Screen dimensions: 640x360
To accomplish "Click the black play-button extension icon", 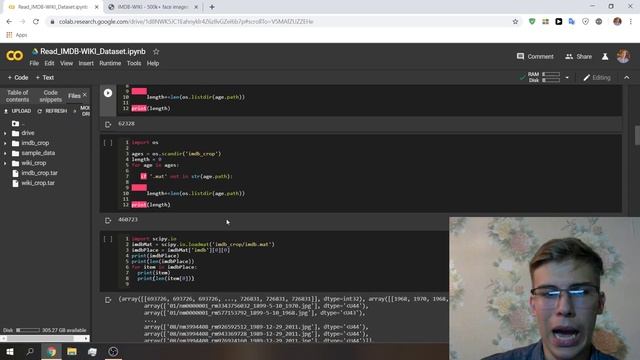I will pyautogui.click(x=559, y=22).
